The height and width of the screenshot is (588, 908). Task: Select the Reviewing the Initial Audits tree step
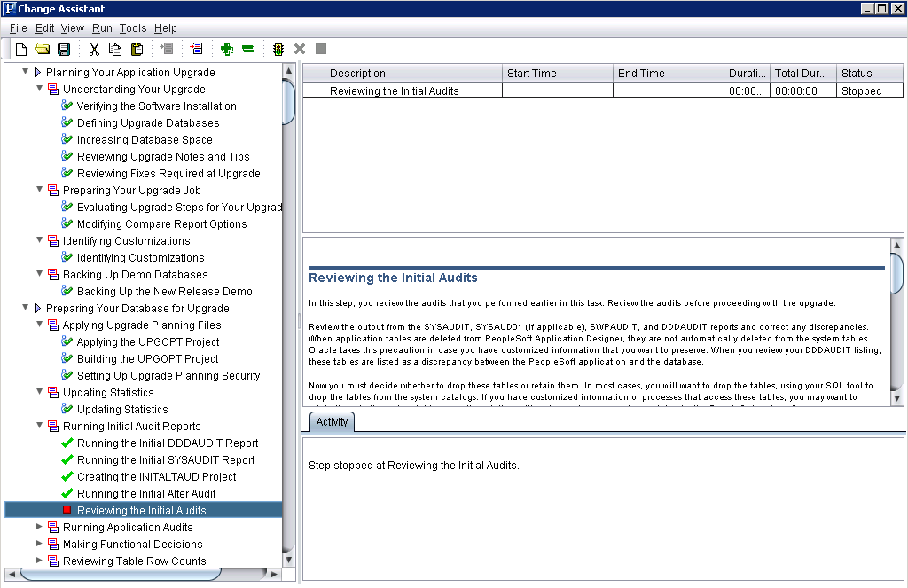(143, 510)
